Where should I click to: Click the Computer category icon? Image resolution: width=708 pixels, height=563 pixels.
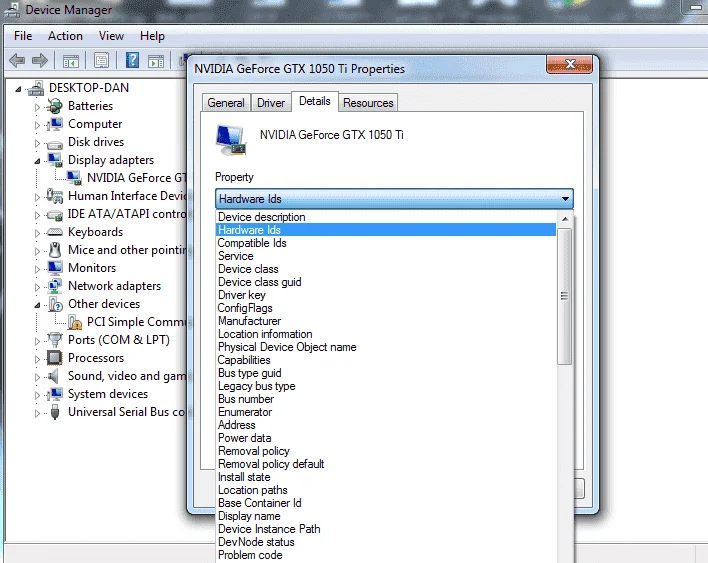pyautogui.click(x=55, y=124)
